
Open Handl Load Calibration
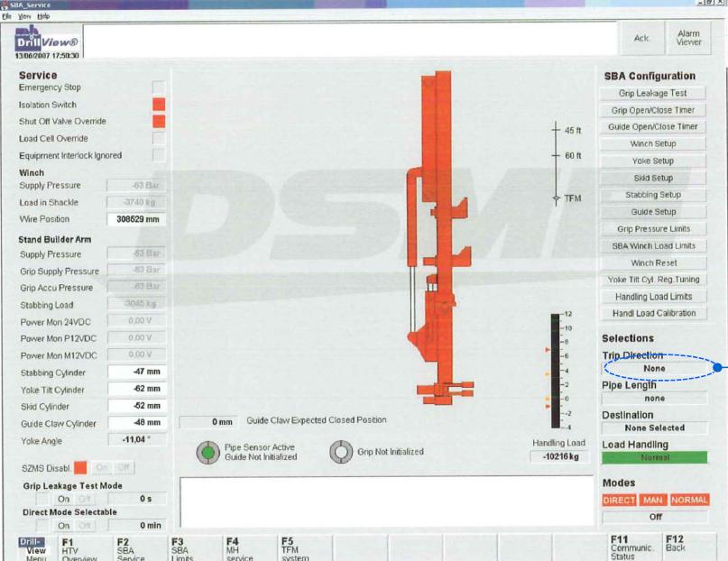coord(654,313)
